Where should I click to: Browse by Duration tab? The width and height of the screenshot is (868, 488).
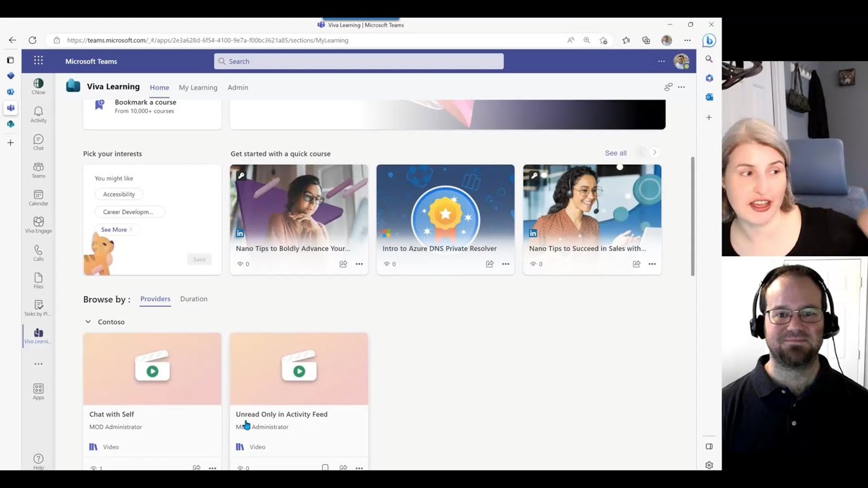[x=194, y=299]
